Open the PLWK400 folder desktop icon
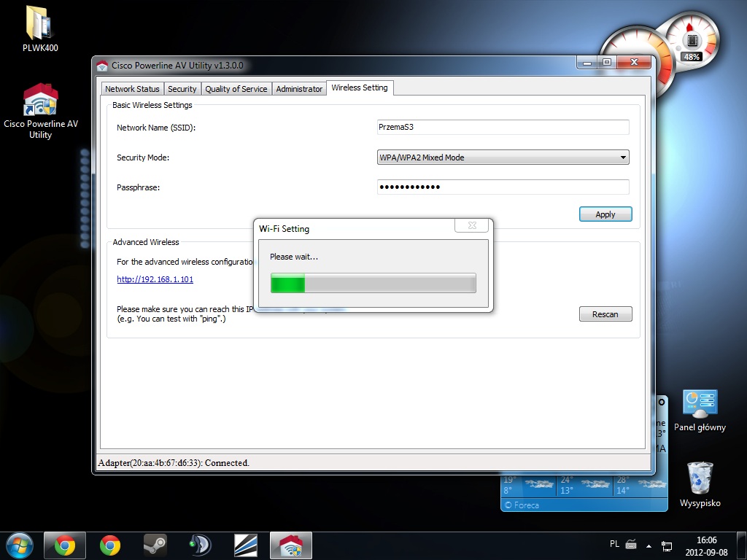The height and width of the screenshot is (560, 747). pyautogui.click(x=40, y=28)
